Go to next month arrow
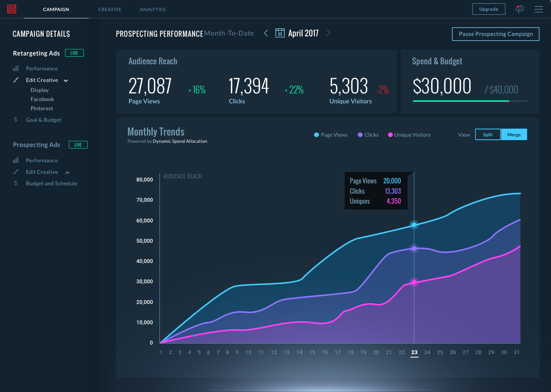Viewport: 551px width, 392px height. point(328,33)
